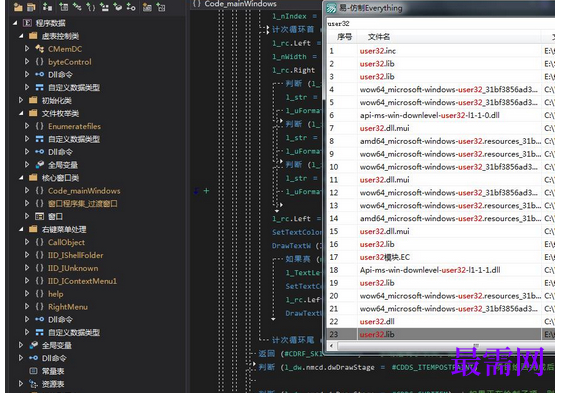563x393 pixels.
Task: Select the help assembly in the tree
Action: tap(56, 294)
